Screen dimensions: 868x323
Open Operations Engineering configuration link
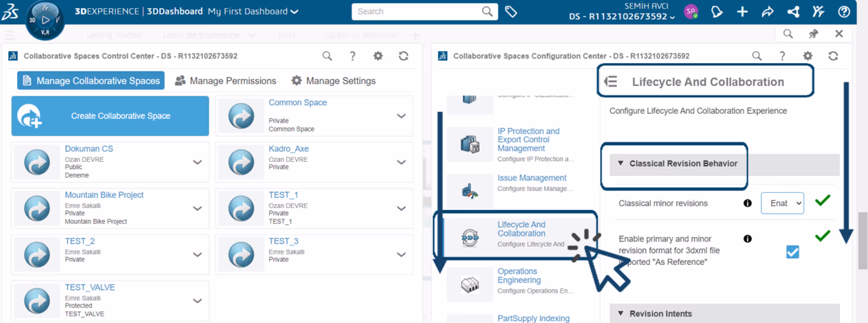pos(519,275)
